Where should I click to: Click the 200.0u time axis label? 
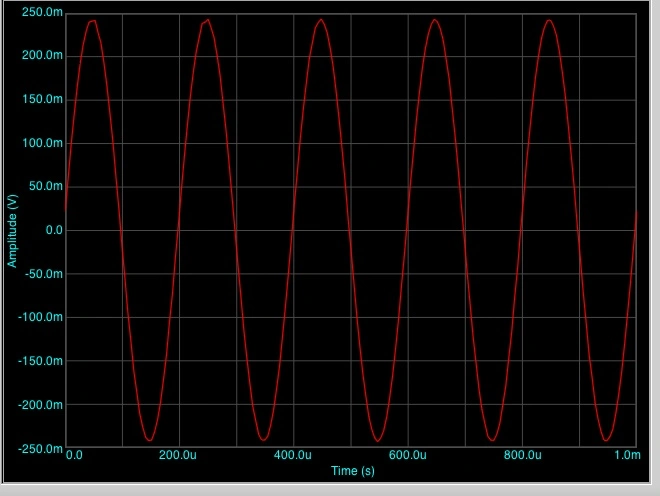tap(178, 455)
